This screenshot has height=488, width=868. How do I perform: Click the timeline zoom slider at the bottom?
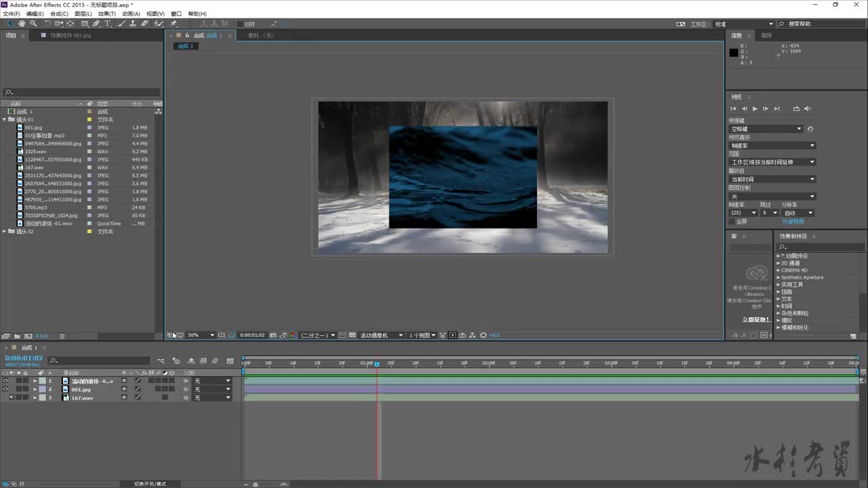(255, 484)
